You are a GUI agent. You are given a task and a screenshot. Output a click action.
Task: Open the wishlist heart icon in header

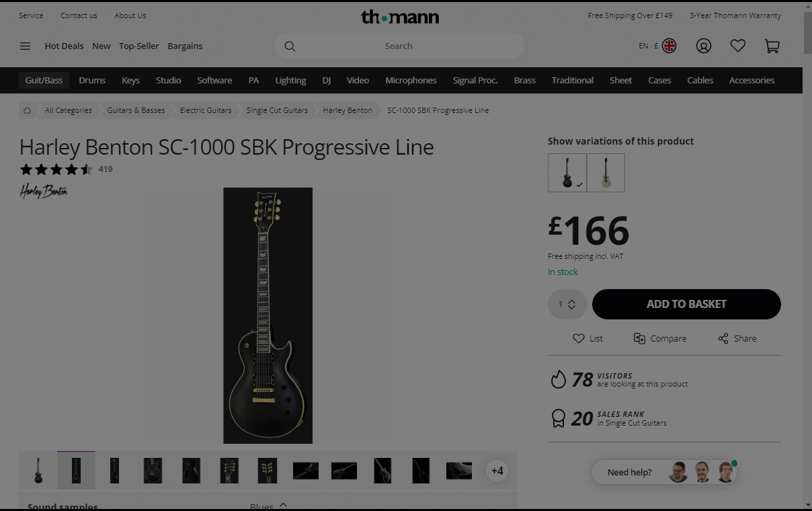tap(738, 46)
